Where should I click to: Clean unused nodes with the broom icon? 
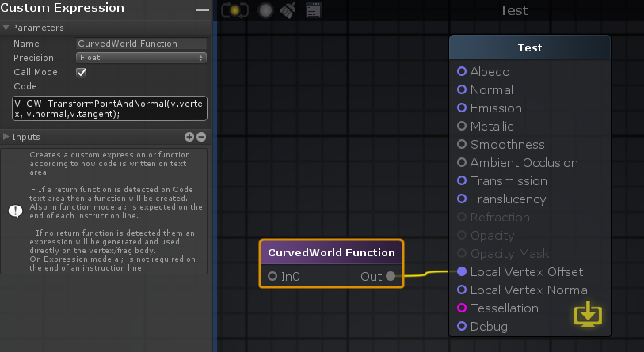[x=288, y=10]
